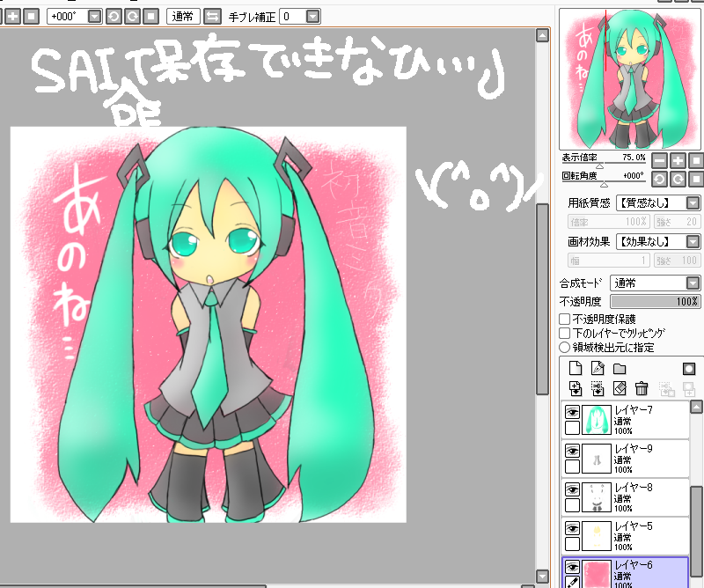Hide layer レイヤー5
This screenshot has width=704, height=588.
[572, 528]
